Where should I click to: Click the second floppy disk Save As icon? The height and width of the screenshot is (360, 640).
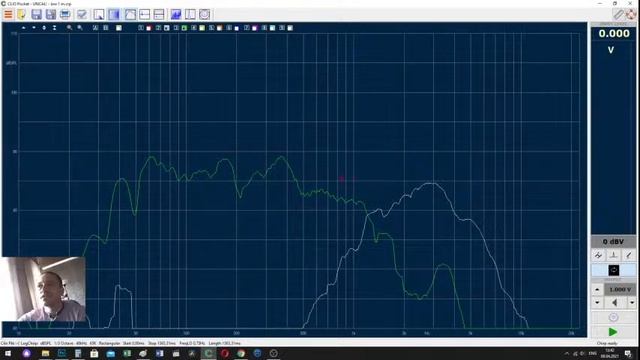(51, 15)
